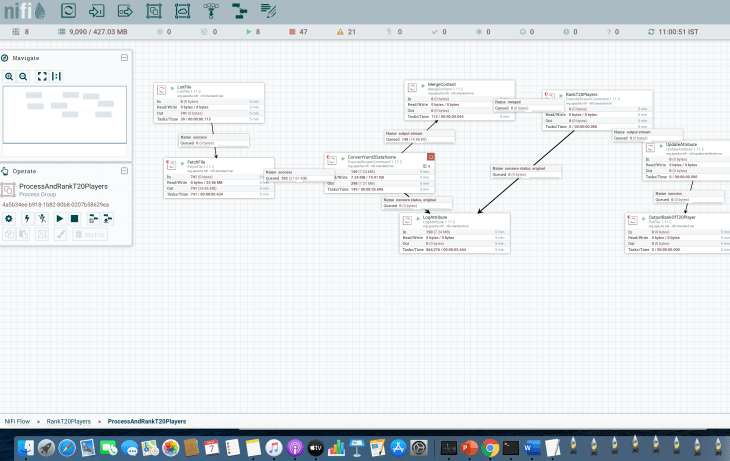
Task: Click the Remote Process Group icon
Action: 183,11
